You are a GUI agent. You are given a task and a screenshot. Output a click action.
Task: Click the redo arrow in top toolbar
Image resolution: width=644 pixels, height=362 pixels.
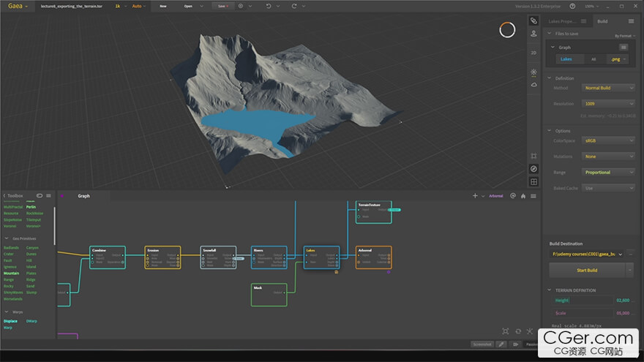tap(294, 6)
